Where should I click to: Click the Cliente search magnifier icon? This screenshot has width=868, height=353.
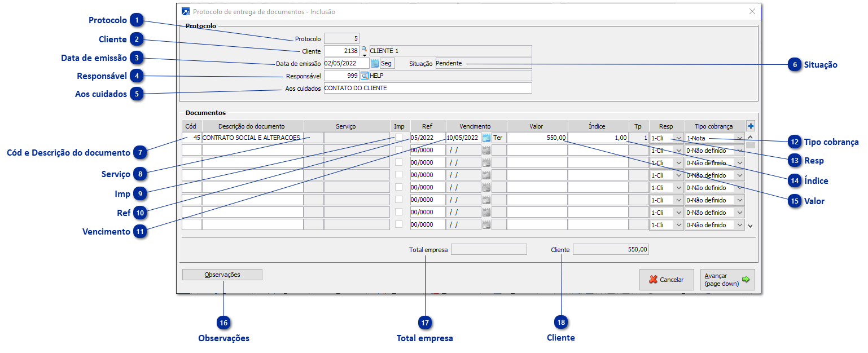point(364,50)
